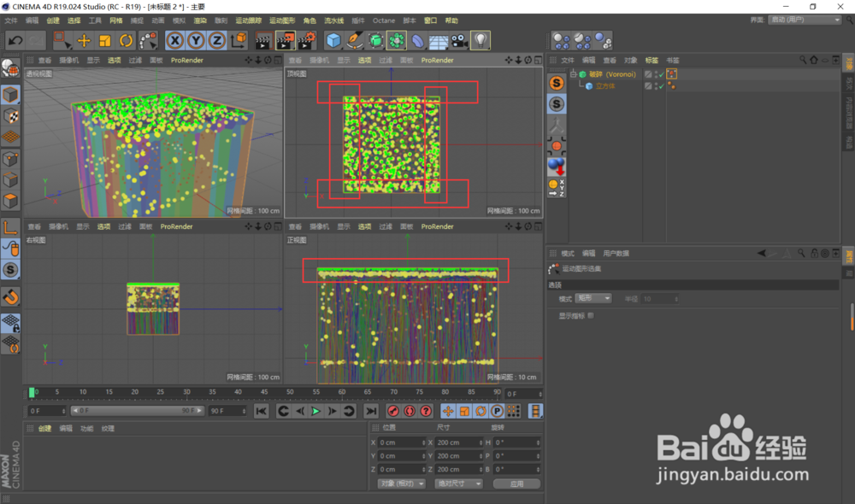
Task: Click stepper of end frame 90 F field
Action: tap(244, 411)
